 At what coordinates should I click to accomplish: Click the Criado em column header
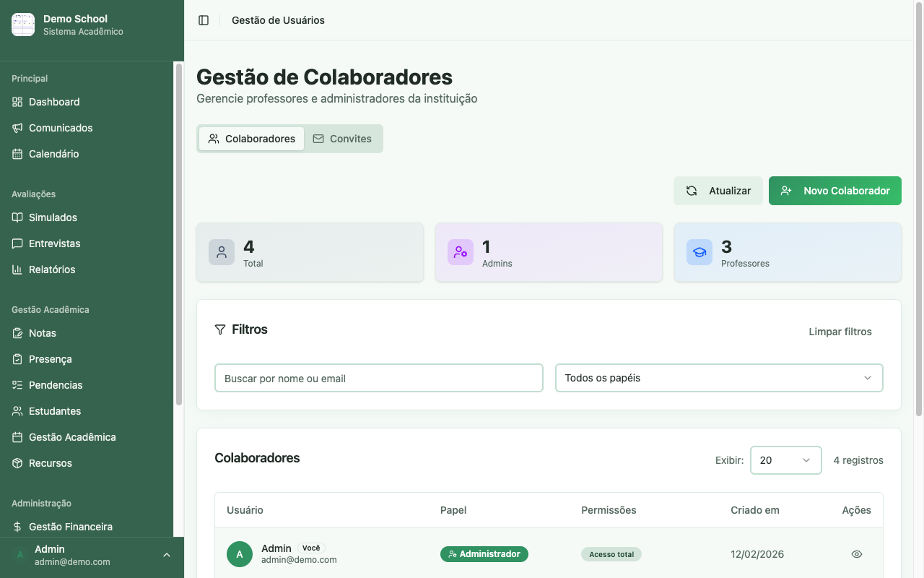point(755,510)
